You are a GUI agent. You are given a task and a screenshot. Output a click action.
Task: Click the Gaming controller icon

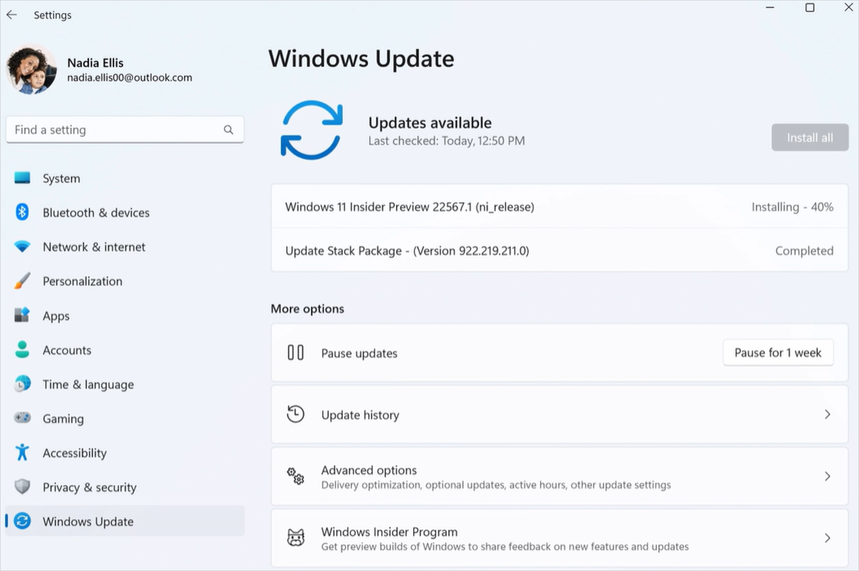click(22, 418)
